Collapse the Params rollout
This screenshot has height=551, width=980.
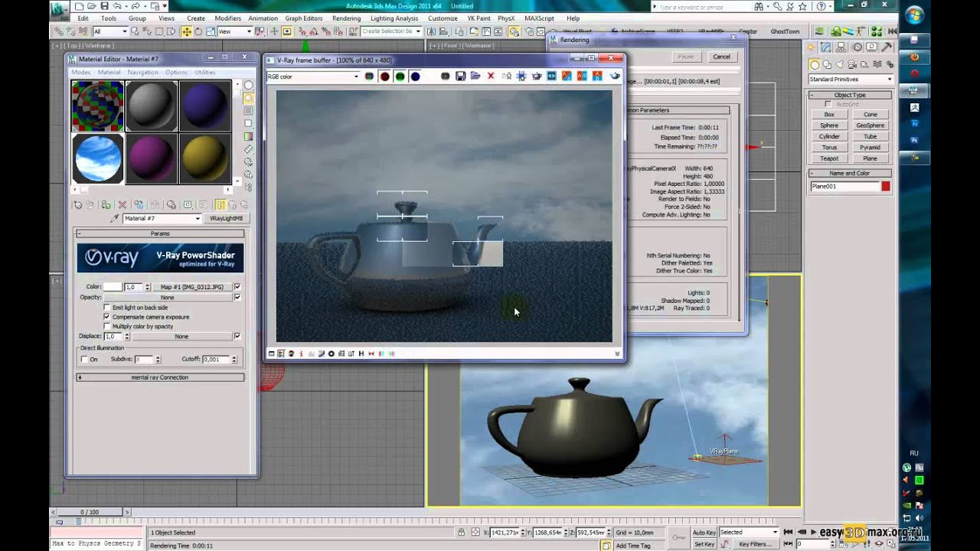pyautogui.click(x=160, y=233)
